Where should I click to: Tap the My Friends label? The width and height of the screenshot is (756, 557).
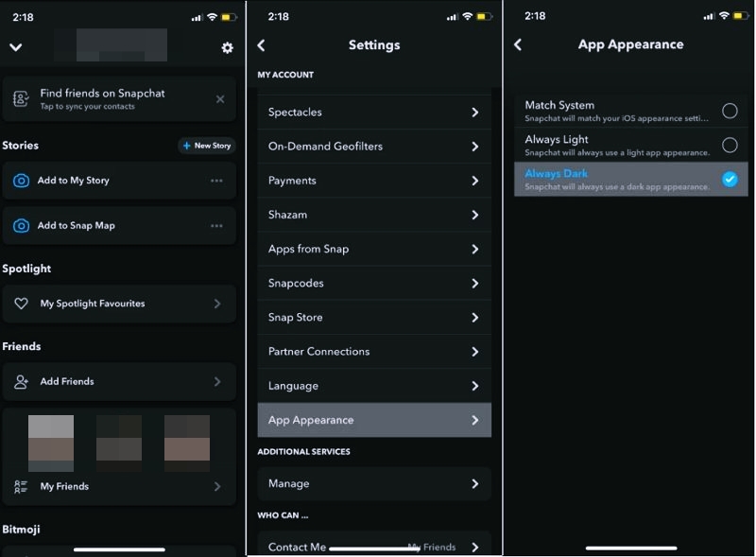coord(64,486)
